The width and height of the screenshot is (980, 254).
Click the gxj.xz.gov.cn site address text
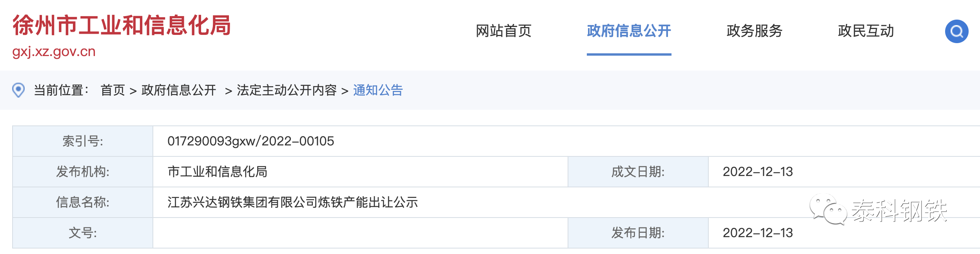point(54,52)
